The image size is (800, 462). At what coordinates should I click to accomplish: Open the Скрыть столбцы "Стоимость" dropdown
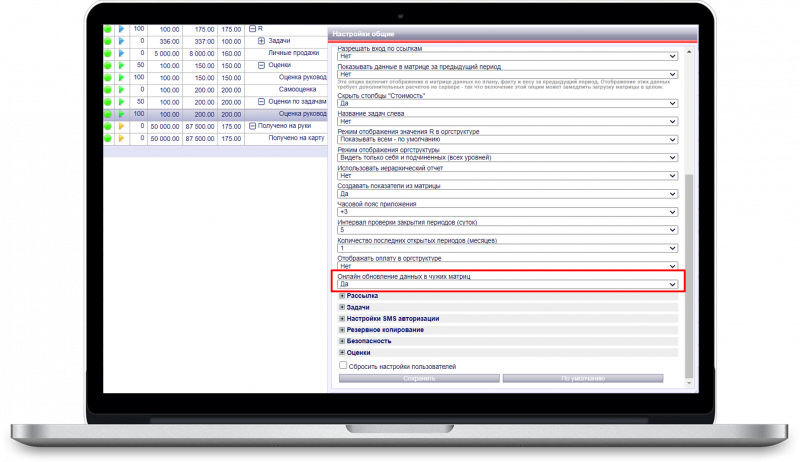508,104
